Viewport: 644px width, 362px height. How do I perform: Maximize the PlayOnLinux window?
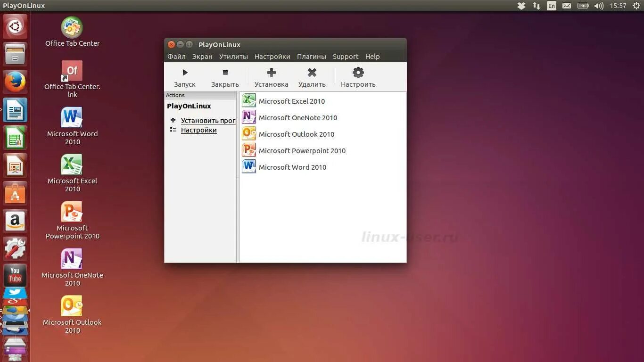(189, 44)
